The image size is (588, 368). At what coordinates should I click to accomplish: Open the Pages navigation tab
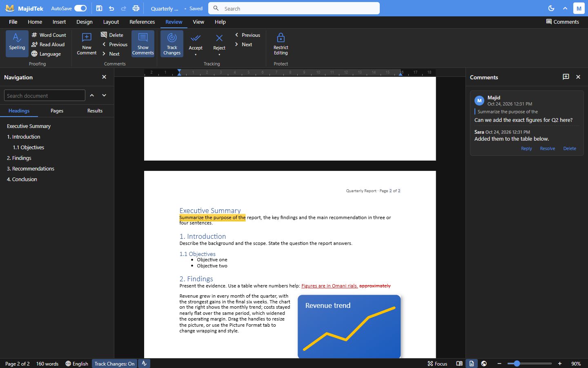pos(57,111)
